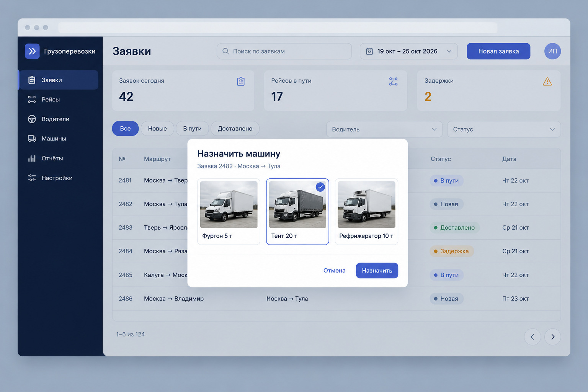Screen dimensions: 588x392
Task: Click the steering wheel icon beside Водители
Action: click(32, 119)
